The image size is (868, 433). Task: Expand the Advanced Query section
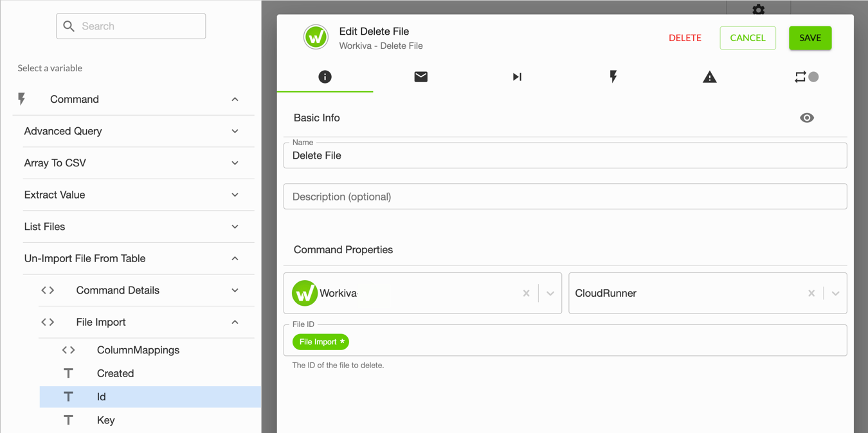coord(235,131)
